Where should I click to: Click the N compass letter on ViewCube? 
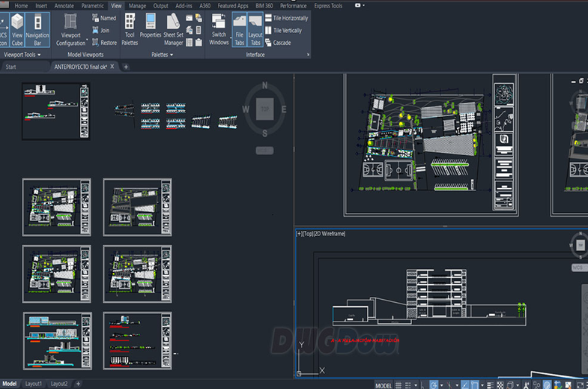[x=264, y=85]
